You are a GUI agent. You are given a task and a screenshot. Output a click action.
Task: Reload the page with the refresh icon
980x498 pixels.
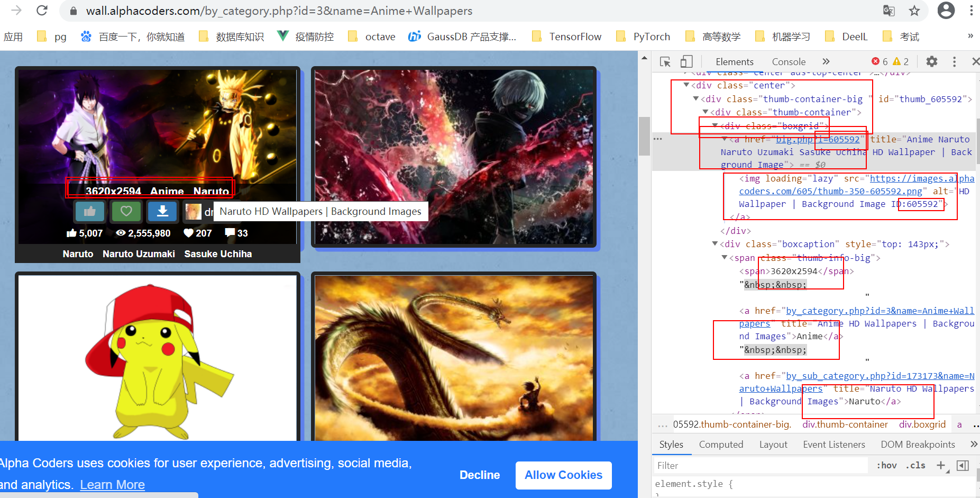point(42,11)
